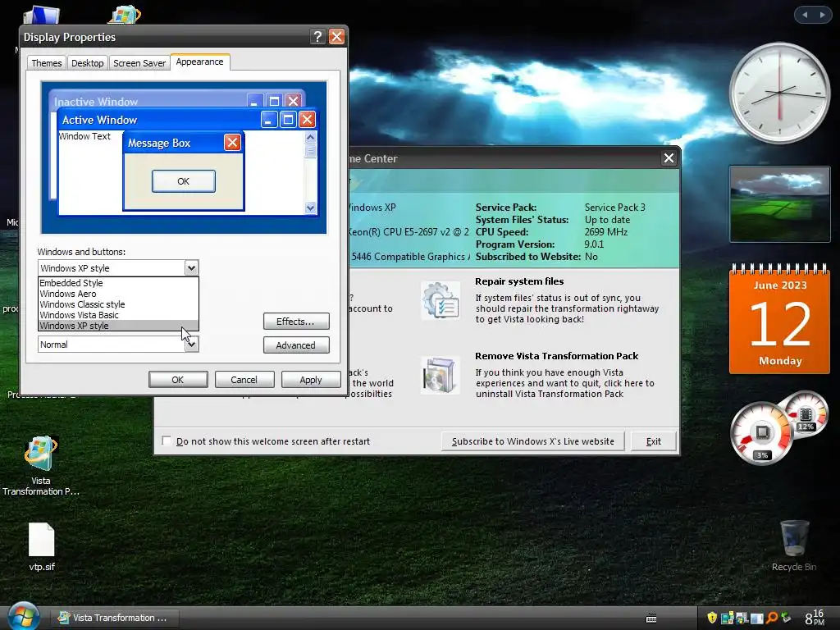840x630 pixels.
Task: Switch to the Screen Saver tab
Action: click(x=139, y=63)
